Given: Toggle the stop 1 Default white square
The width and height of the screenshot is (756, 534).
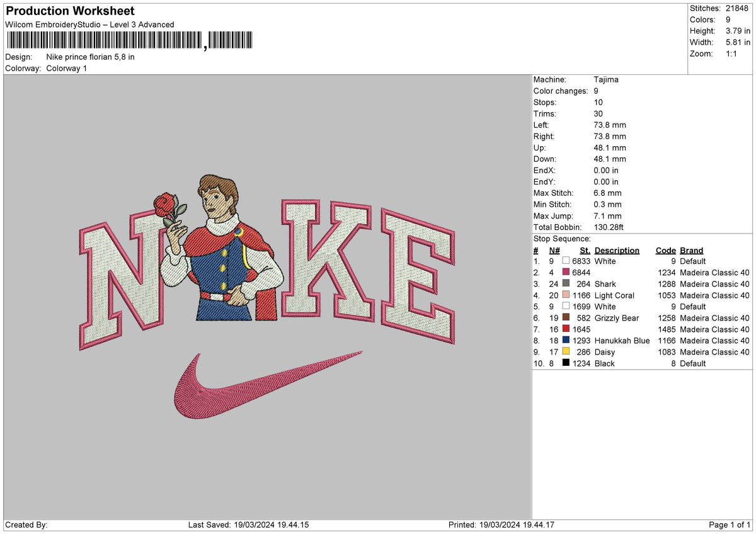Looking at the screenshot, I should coord(566,261).
